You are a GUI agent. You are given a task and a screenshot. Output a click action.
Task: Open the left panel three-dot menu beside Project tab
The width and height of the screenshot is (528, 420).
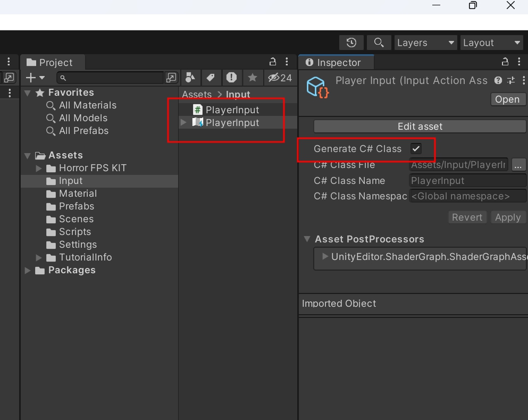pos(9,61)
